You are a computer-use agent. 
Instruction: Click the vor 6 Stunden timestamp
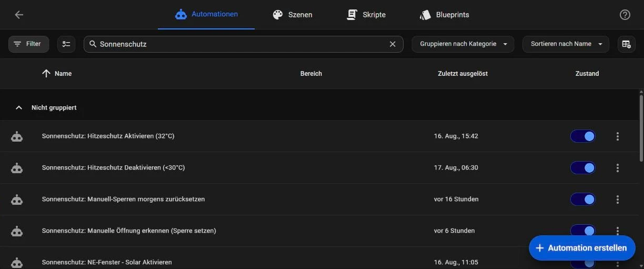454,231
